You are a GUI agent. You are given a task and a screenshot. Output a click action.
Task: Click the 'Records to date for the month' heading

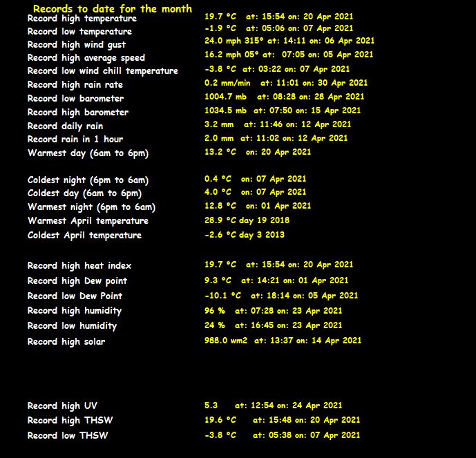tap(113, 8)
